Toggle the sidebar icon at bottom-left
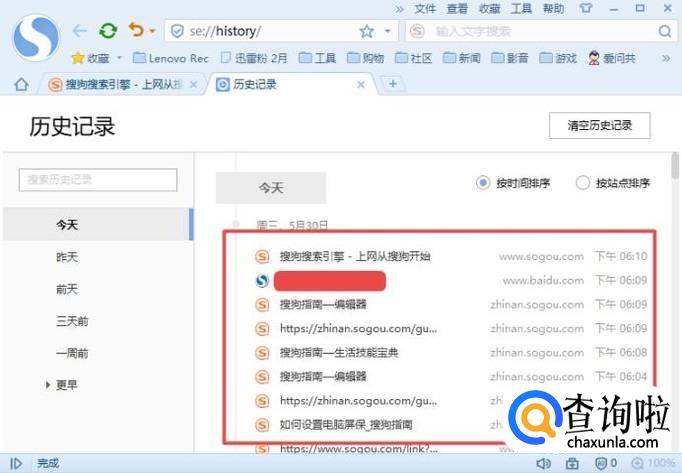This screenshot has height=473, width=682. click(x=16, y=463)
